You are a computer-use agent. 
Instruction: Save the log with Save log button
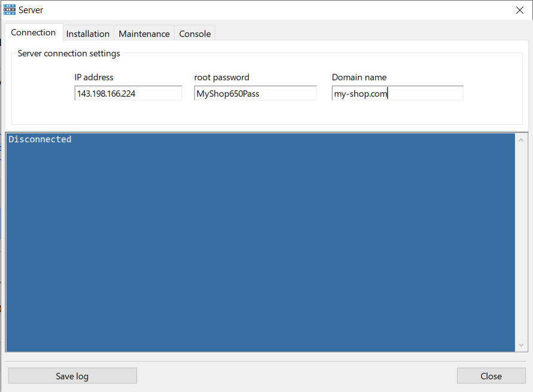[x=72, y=376]
